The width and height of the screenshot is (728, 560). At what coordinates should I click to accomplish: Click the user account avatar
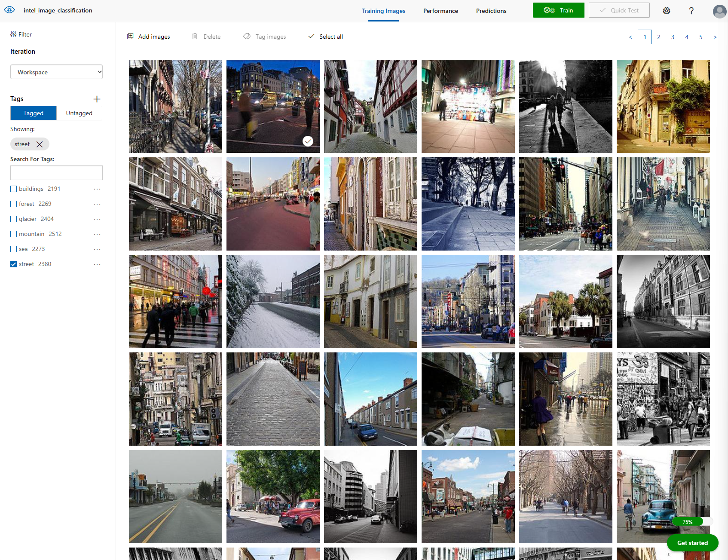(x=719, y=11)
